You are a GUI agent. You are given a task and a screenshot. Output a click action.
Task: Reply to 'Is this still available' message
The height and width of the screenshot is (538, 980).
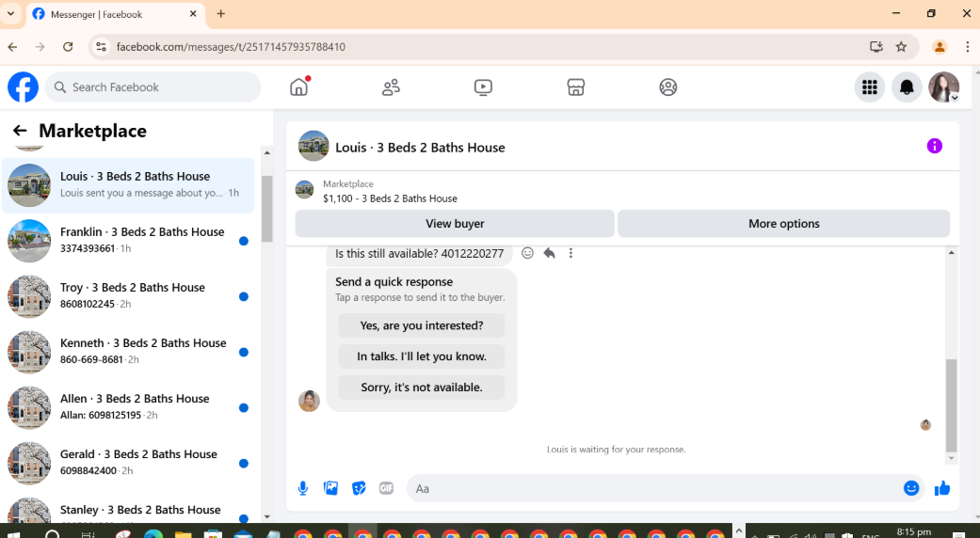coord(550,253)
